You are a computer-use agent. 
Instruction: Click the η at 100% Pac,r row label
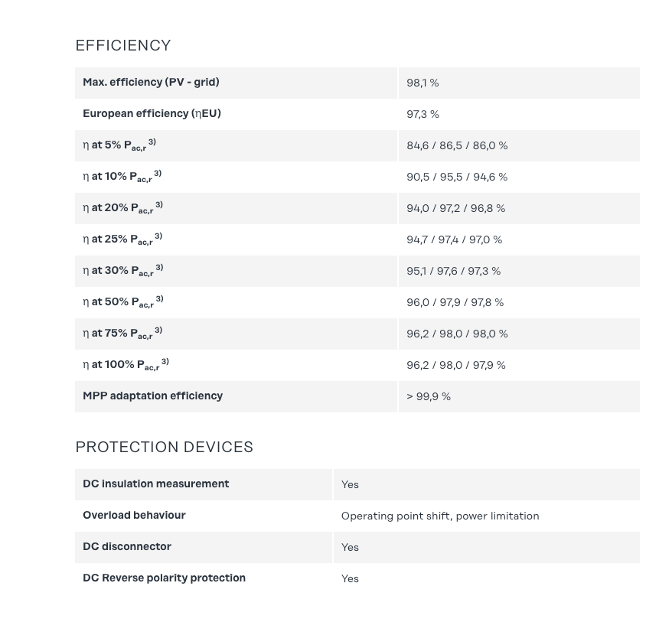tap(126, 365)
